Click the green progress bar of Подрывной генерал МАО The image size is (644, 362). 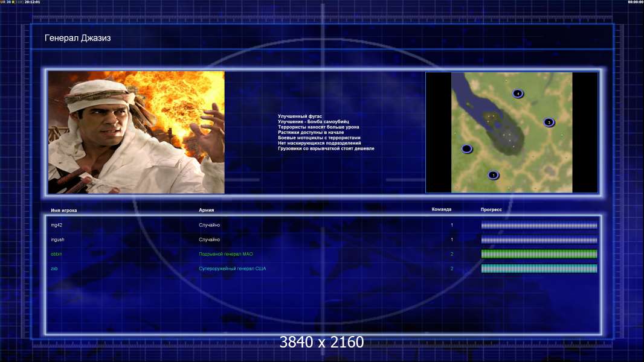[539, 254]
